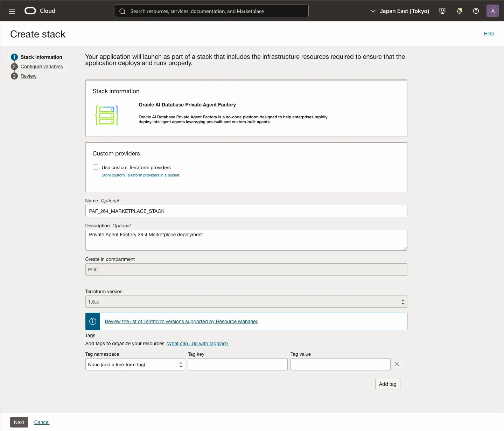Click the Next button
504x431 pixels.
coord(19,422)
